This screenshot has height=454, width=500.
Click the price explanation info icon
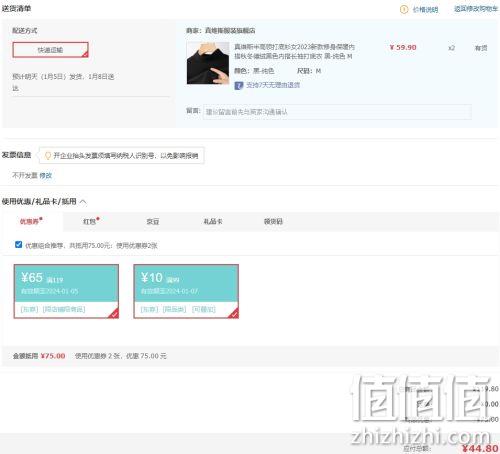point(404,9)
